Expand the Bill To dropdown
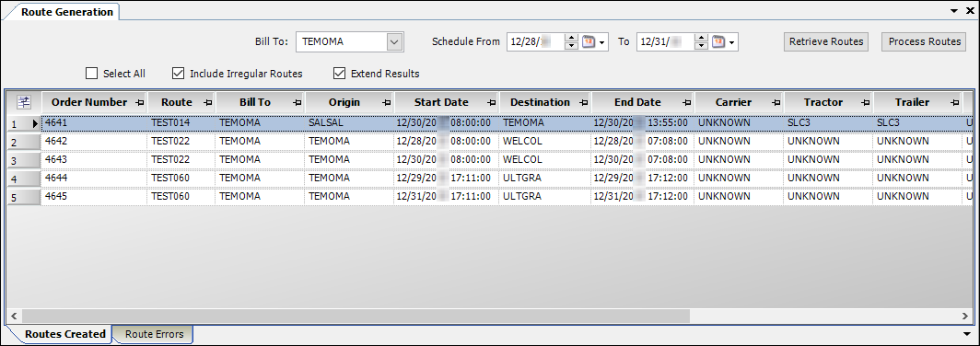The height and width of the screenshot is (346, 980). 394,41
